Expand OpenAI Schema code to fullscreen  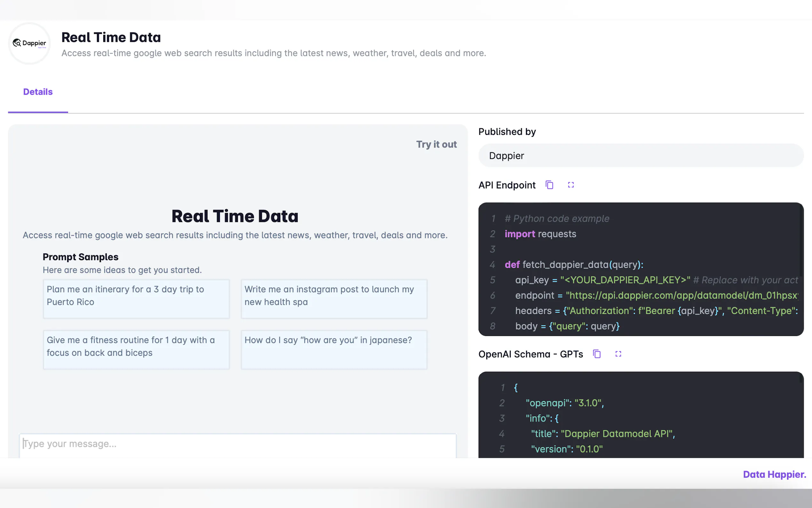coord(618,354)
